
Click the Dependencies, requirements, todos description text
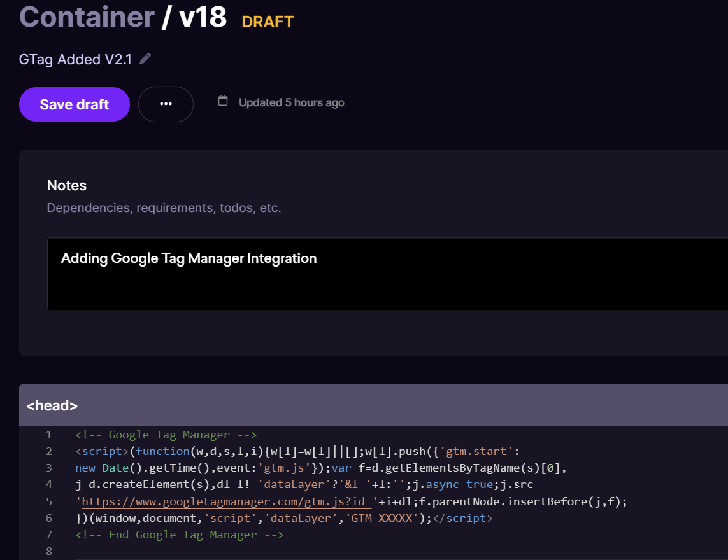tap(164, 208)
